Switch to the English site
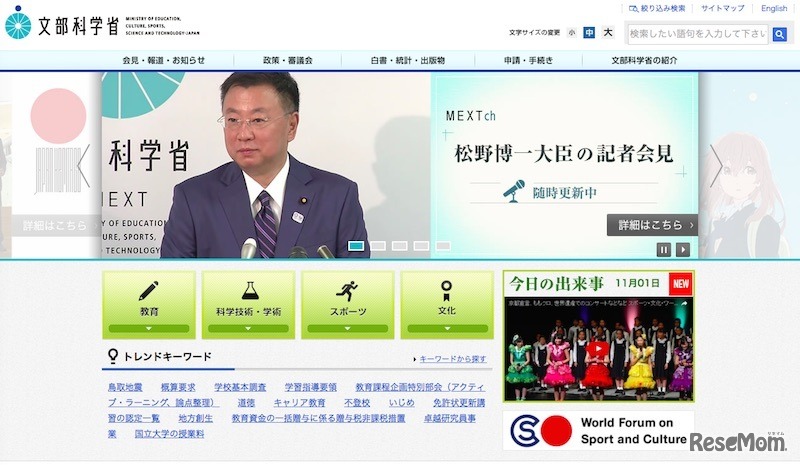Screen dimensions: 800x465 tap(773, 9)
